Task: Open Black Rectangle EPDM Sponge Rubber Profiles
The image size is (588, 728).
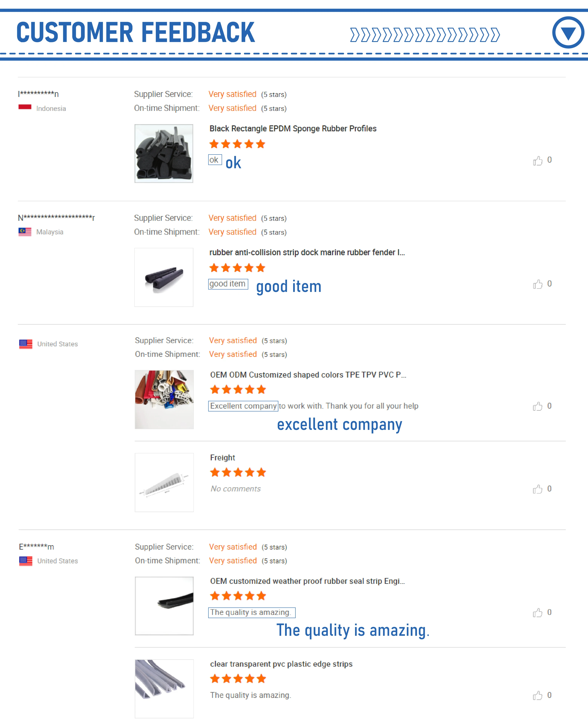Action: click(x=293, y=129)
